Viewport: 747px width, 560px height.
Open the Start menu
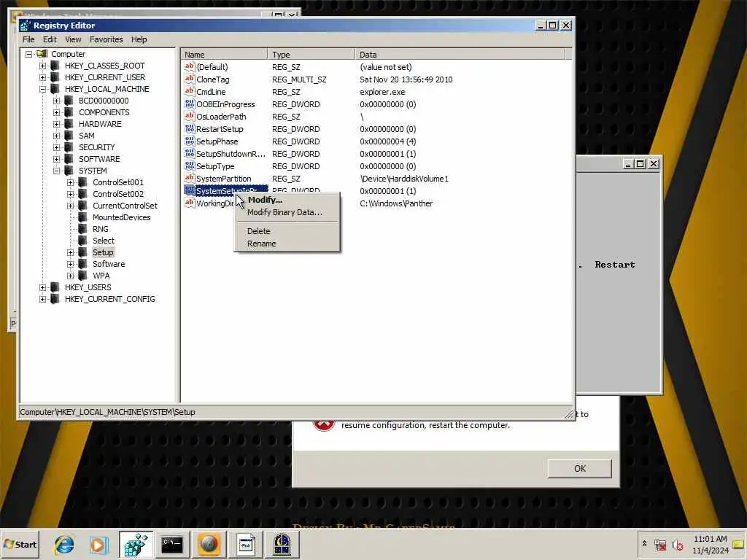(20, 544)
